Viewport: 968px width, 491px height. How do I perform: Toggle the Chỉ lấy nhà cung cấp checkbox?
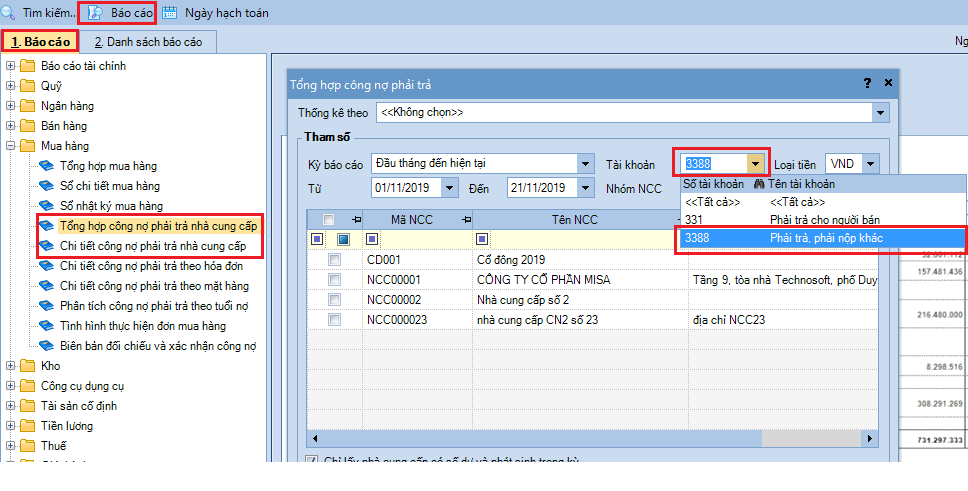(313, 461)
